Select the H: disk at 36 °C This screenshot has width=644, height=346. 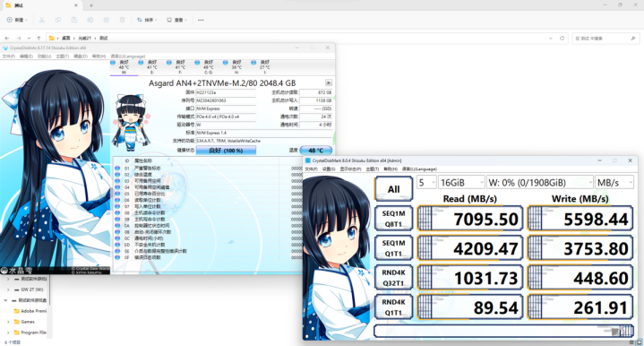236,67
